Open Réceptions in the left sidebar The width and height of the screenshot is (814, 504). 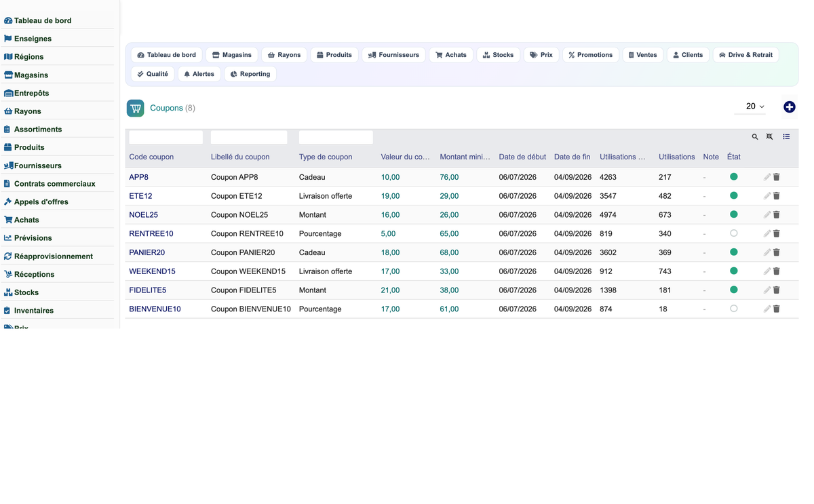[x=34, y=274]
